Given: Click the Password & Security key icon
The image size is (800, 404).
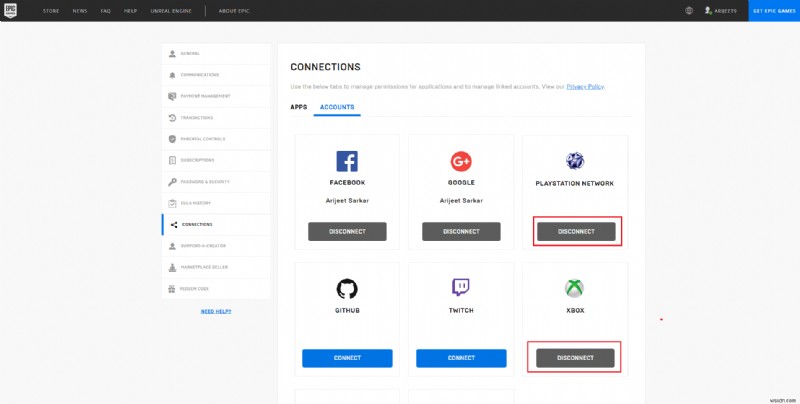Looking at the screenshot, I should coord(172,182).
